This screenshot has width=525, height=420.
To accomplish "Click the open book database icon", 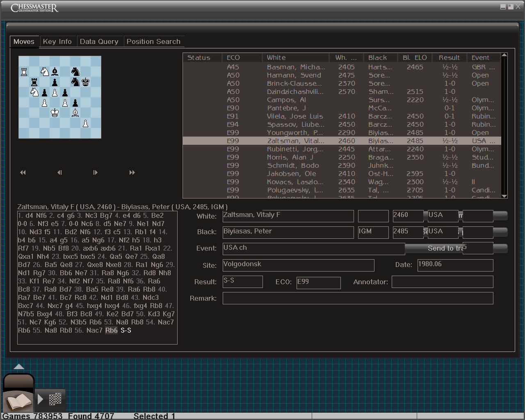I will click(x=18, y=401).
